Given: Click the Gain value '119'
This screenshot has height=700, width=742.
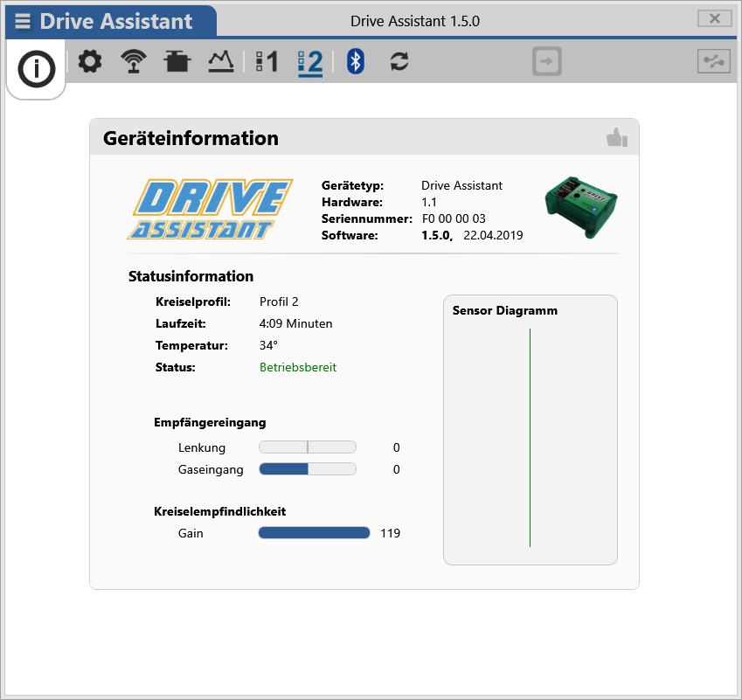Looking at the screenshot, I should pyautogui.click(x=391, y=533).
